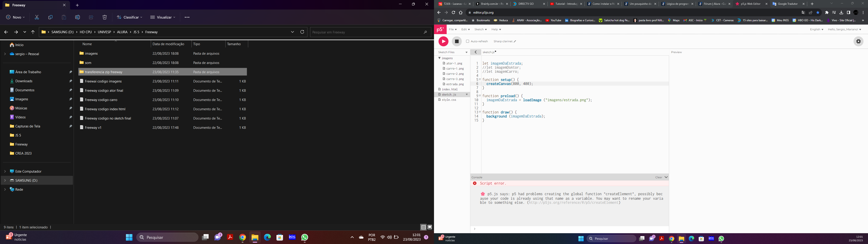Fold the setup function at line 5
This screenshot has height=244, width=868.
(480, 80)
